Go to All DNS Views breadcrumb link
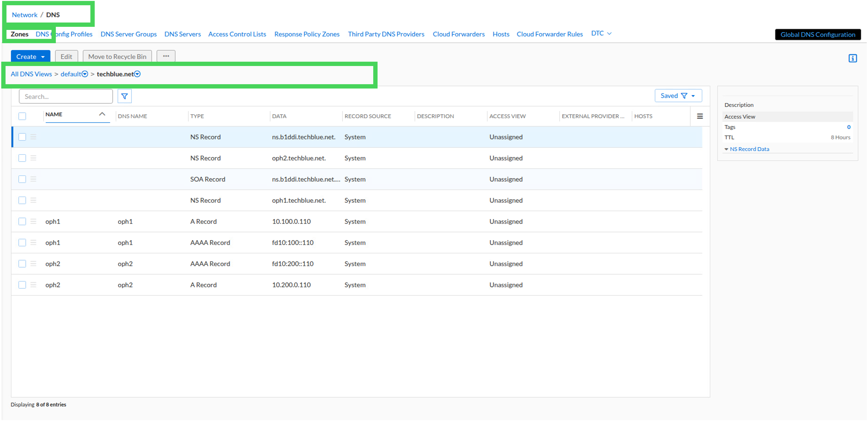This screenshot has height=421, width=868. [31, 74]
